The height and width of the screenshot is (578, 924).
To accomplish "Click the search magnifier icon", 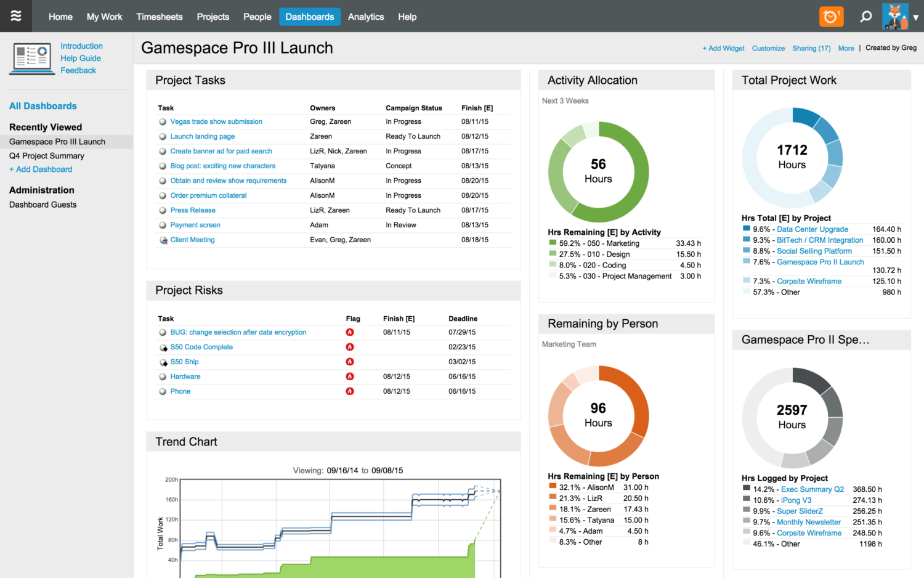I will click(x=865, y=17).
